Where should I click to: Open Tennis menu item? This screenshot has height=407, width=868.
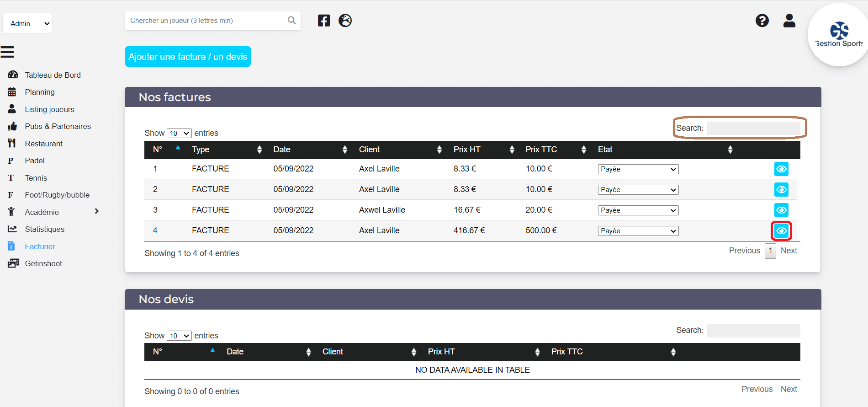[36, 178]
